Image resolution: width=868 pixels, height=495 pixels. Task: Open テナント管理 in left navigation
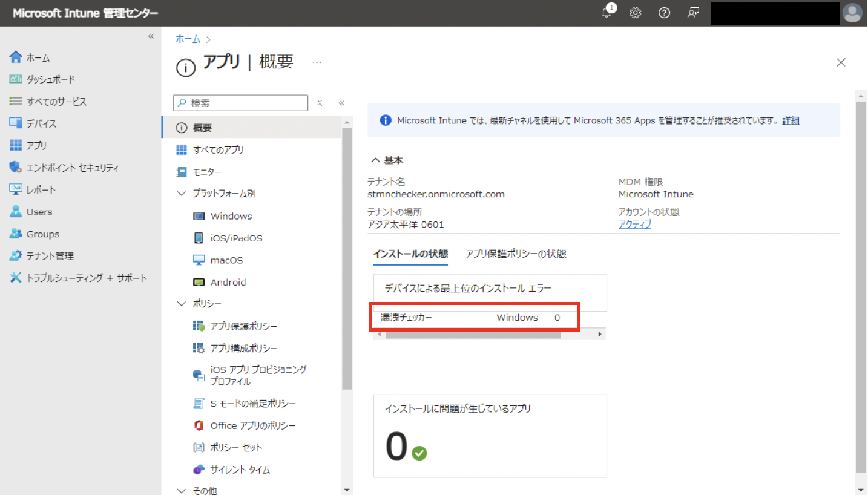[x=41, y=256]
